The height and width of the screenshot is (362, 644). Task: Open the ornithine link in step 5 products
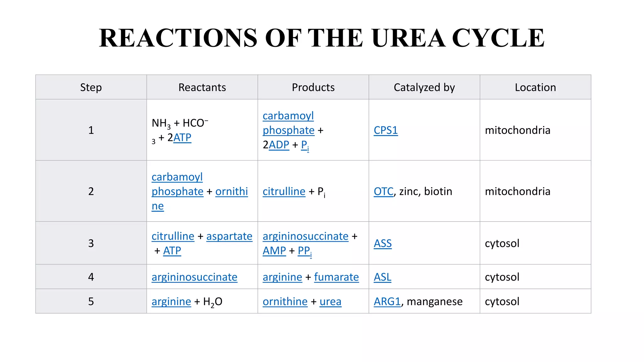coord(285,301)
